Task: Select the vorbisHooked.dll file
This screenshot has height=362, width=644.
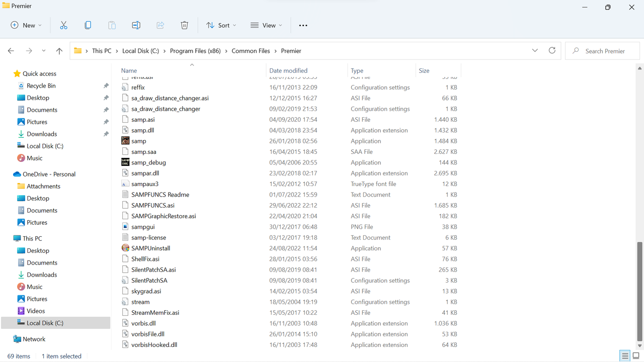Action: (154, 345)
